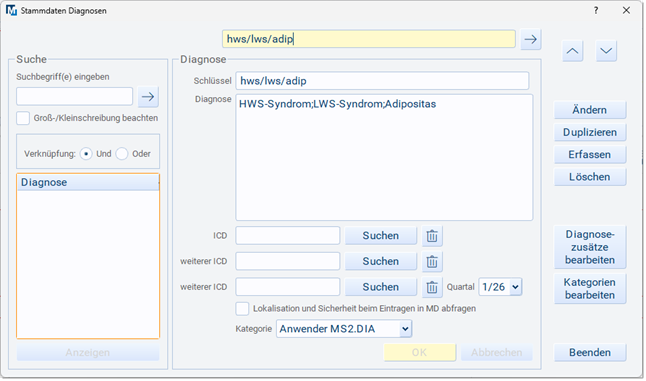The image size is (646, 381).
Task: Go to next diagnosis with down chevron
Action: (x=606, y=51)
